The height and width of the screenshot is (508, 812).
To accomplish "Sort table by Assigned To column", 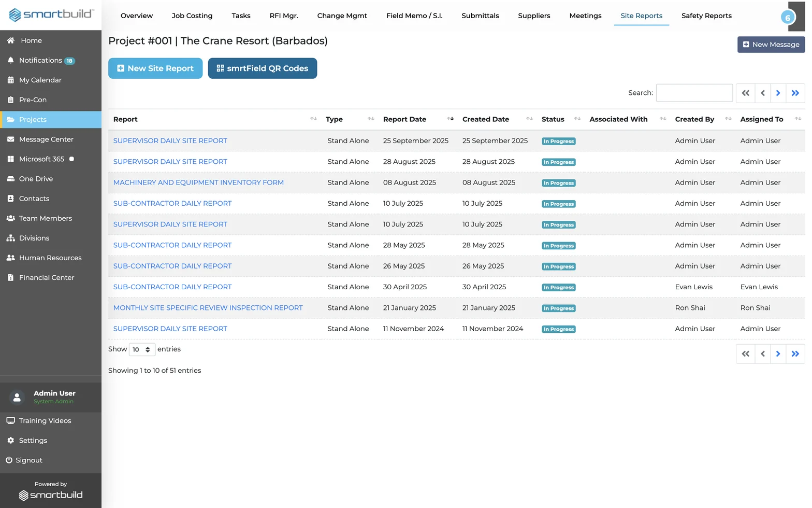I will (798, 119).
